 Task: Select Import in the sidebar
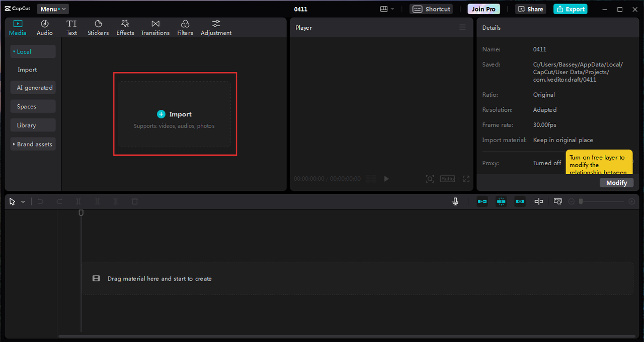27,70
